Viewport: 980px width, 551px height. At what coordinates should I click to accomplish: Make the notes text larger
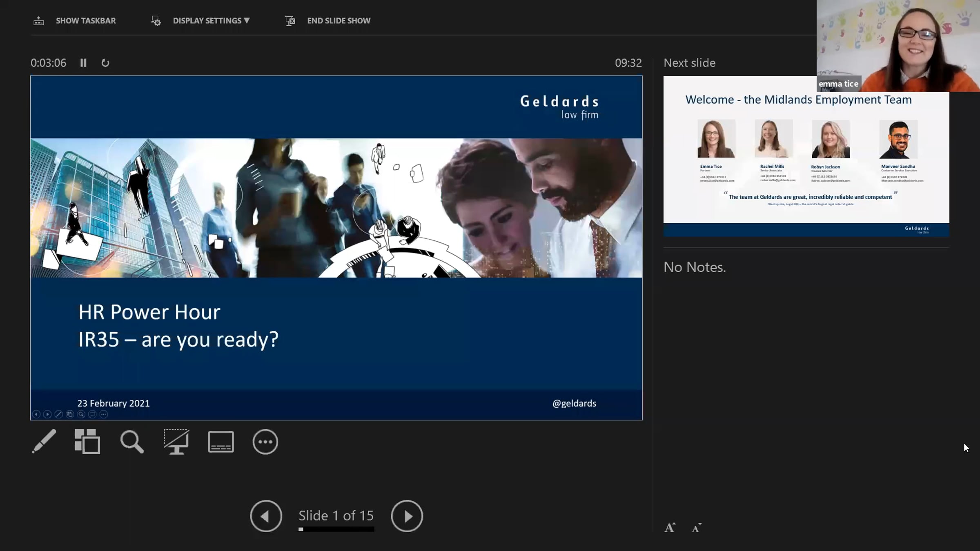(x=670, y=528)
